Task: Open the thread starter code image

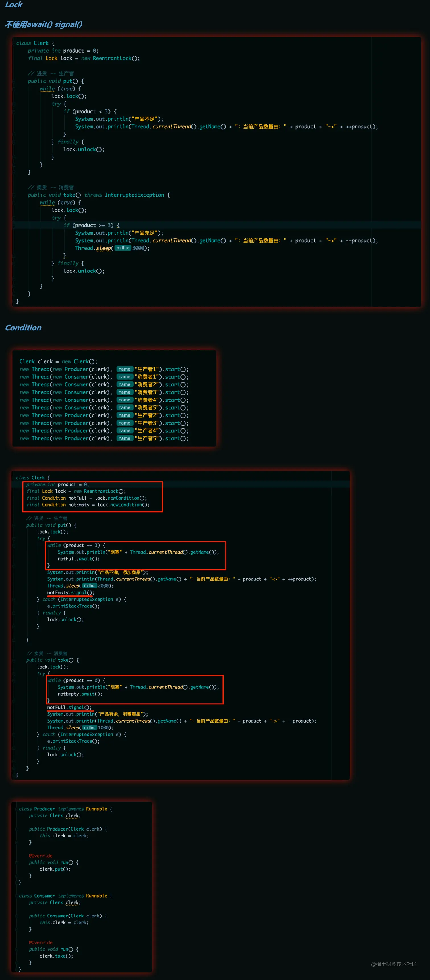Action: pyautogui.click(x=114, y=398)
